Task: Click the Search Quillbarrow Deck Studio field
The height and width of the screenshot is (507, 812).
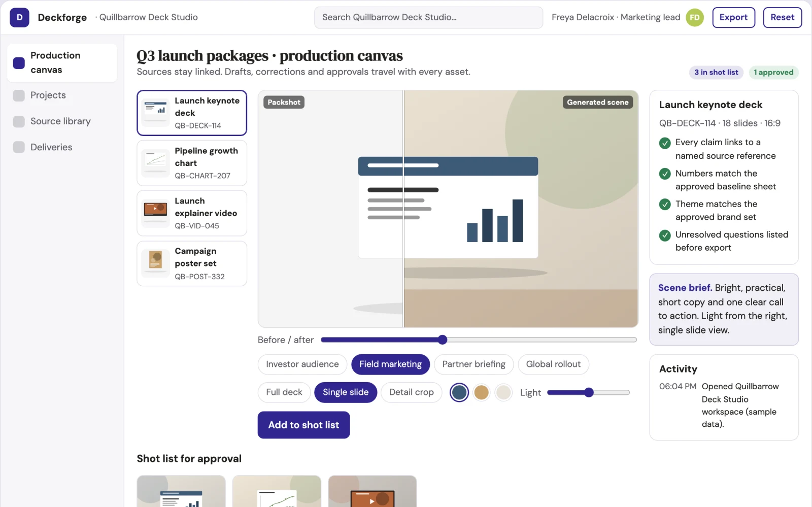Action: click(428, 17)
